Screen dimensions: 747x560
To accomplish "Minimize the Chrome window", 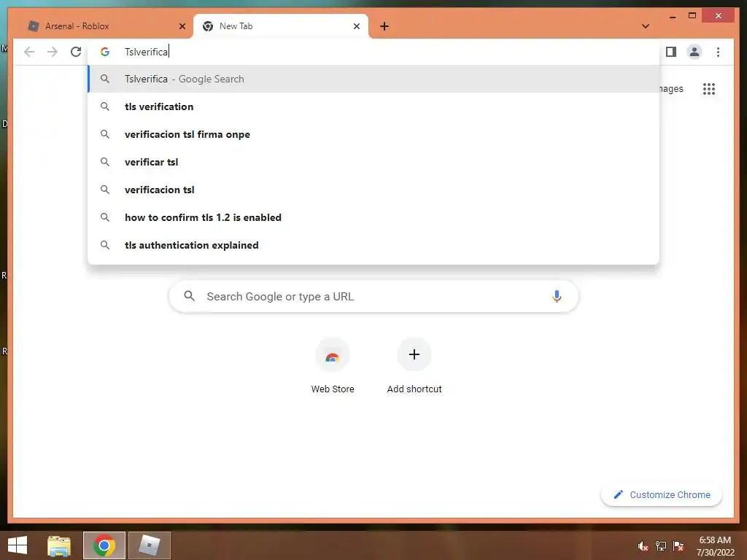I will coord(673,16).
